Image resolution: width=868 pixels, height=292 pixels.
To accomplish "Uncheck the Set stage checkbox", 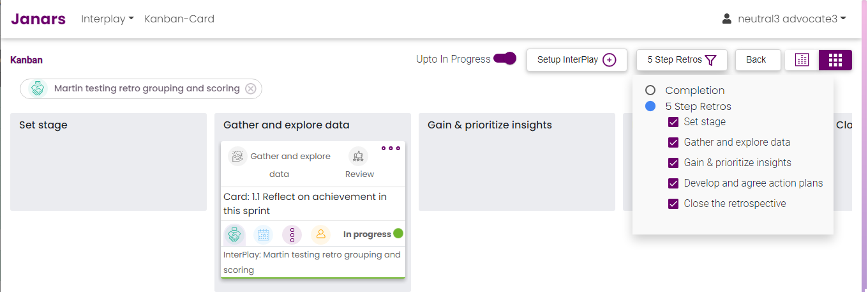I will [x=673, y=122].
